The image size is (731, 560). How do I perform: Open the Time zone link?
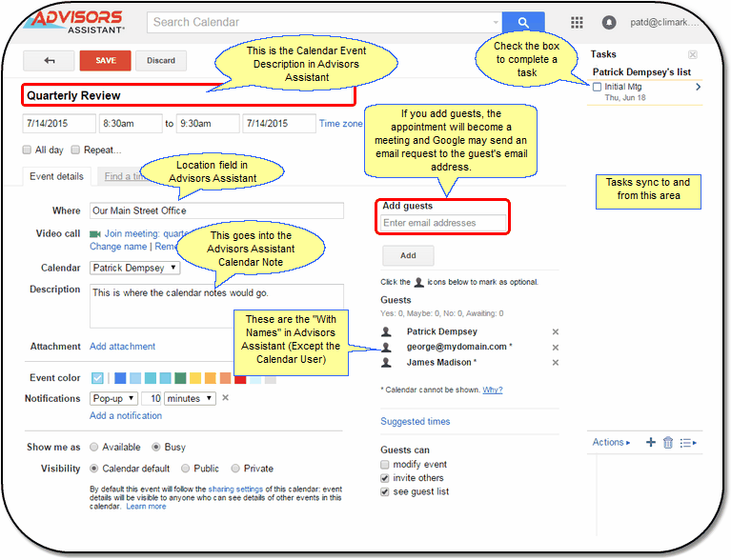pyautogui.click(x=341, y=124)
